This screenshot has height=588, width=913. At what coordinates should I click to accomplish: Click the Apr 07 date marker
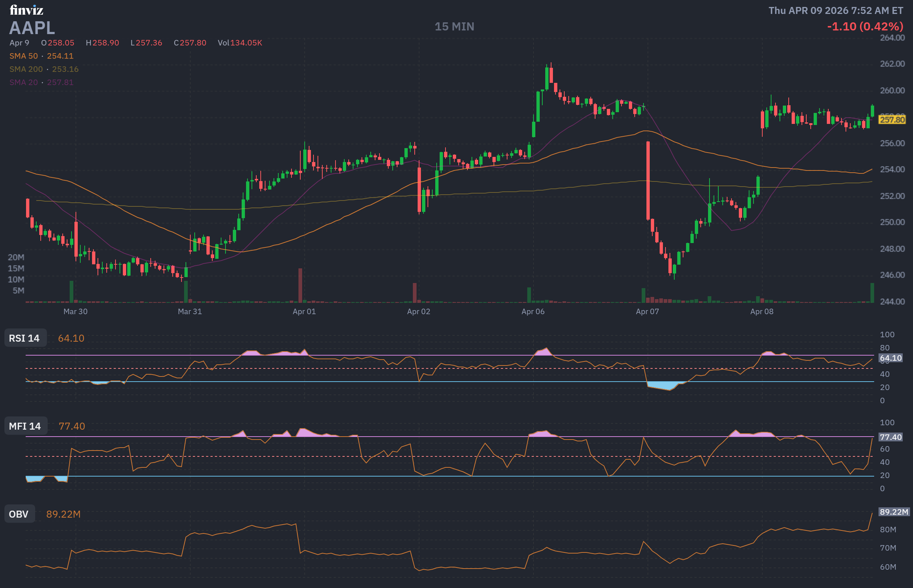pyautogui.click(x=647, y=312)
